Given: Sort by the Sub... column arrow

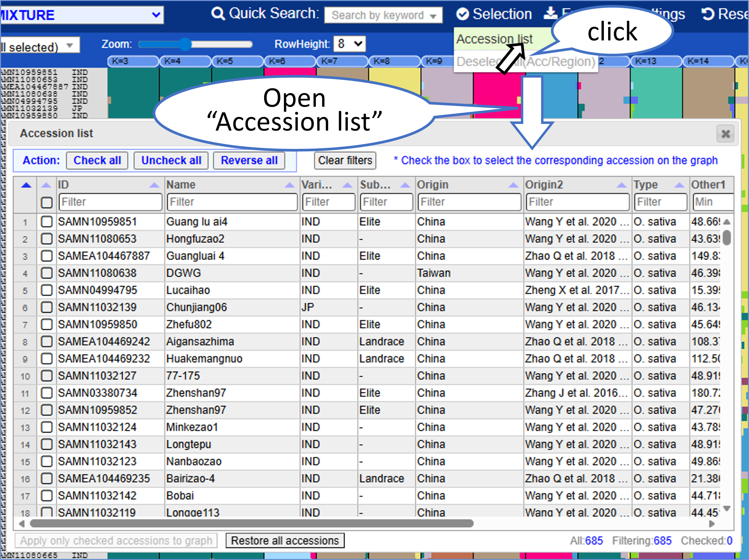Looking at the screenshot, I should [405, 185].
